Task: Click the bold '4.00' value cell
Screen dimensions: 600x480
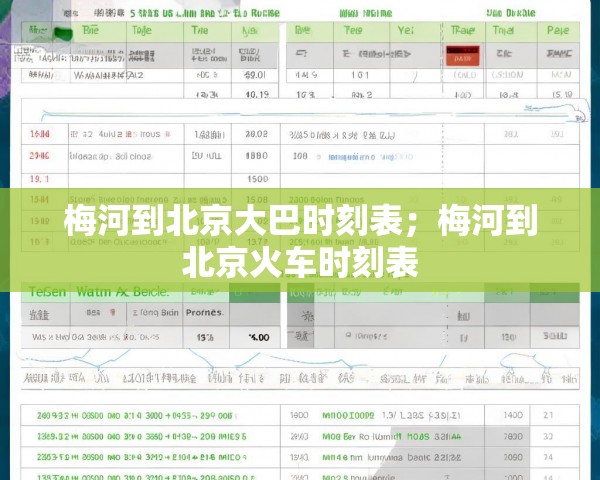Action: [x=259, y=338]
